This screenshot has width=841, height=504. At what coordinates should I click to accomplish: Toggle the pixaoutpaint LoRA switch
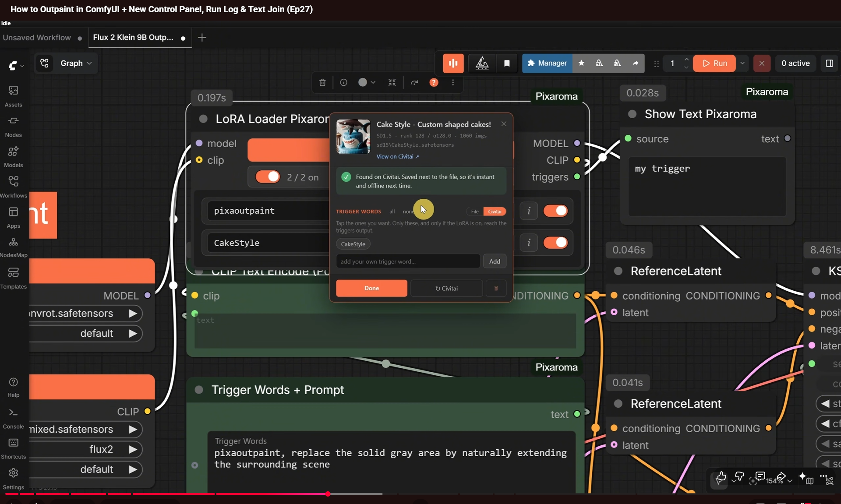tap(555, 211)
